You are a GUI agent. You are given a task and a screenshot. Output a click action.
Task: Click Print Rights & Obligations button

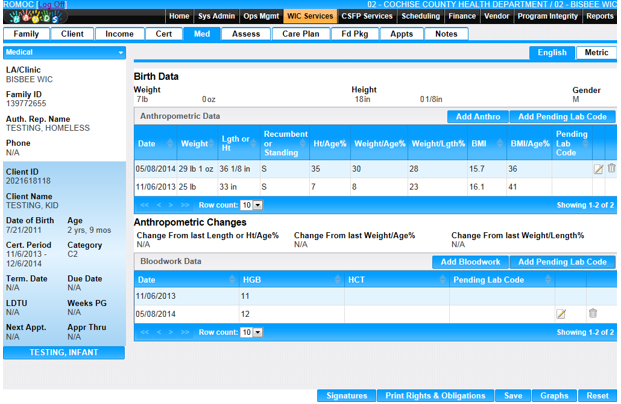pyautogui.click(x=435, y=396)
